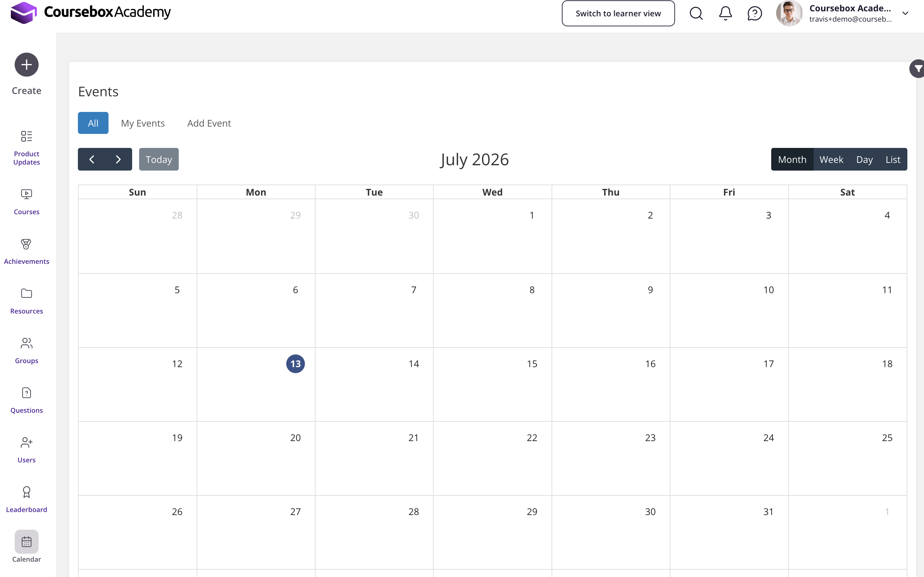Click the Today button
924x577 pixels.
[158, 159]
